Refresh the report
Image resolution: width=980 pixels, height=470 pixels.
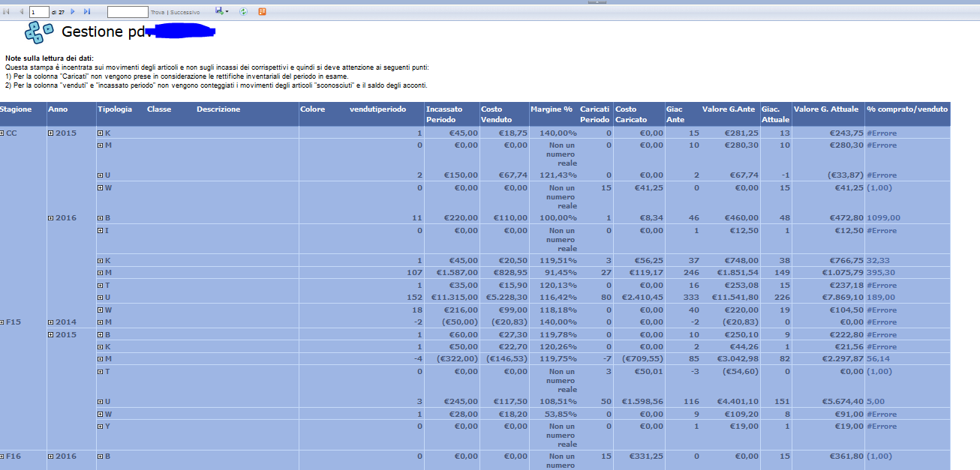[243, 12]
